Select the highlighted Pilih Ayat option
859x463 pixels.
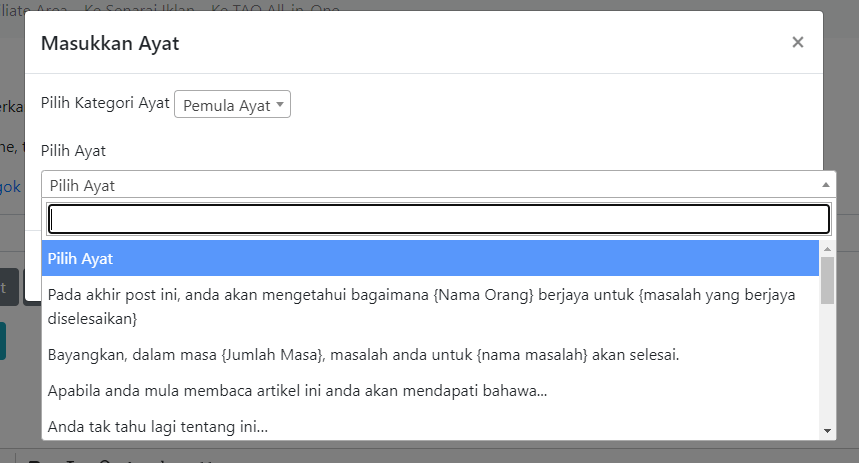(x=430, y=258)
